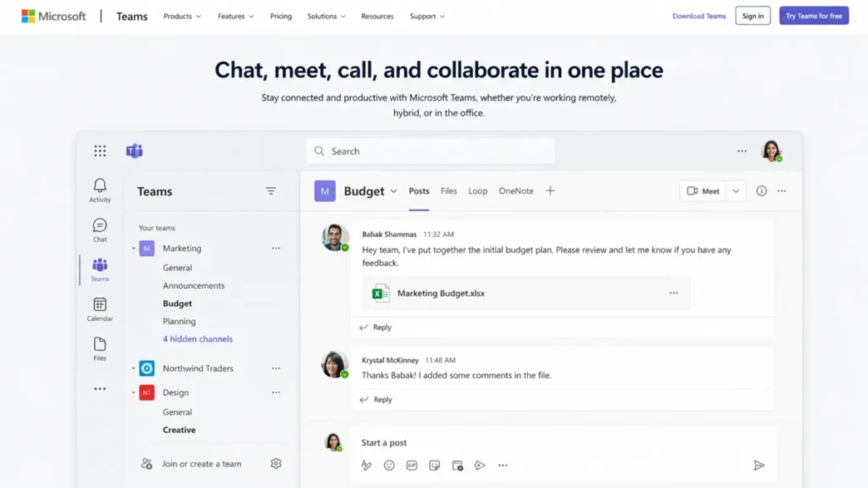The height and width of the screenshot is (488, 868).
Task: Open Marketing team more options ellipsis
Action: coord(275,248)
